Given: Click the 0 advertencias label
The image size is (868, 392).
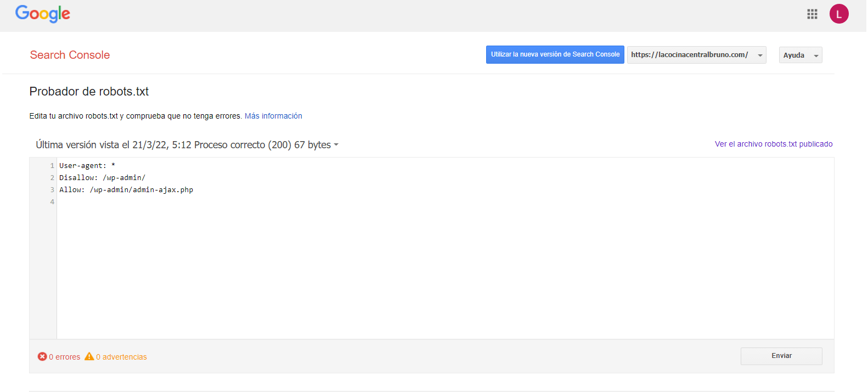Looking at the screenshot, I should (x=121, y=357).
